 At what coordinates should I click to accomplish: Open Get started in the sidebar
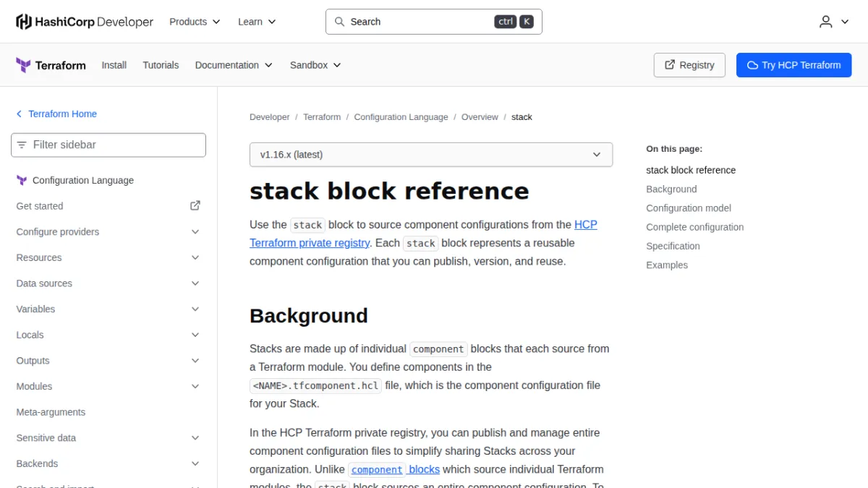pyautogui.click(x=109, y=206)
